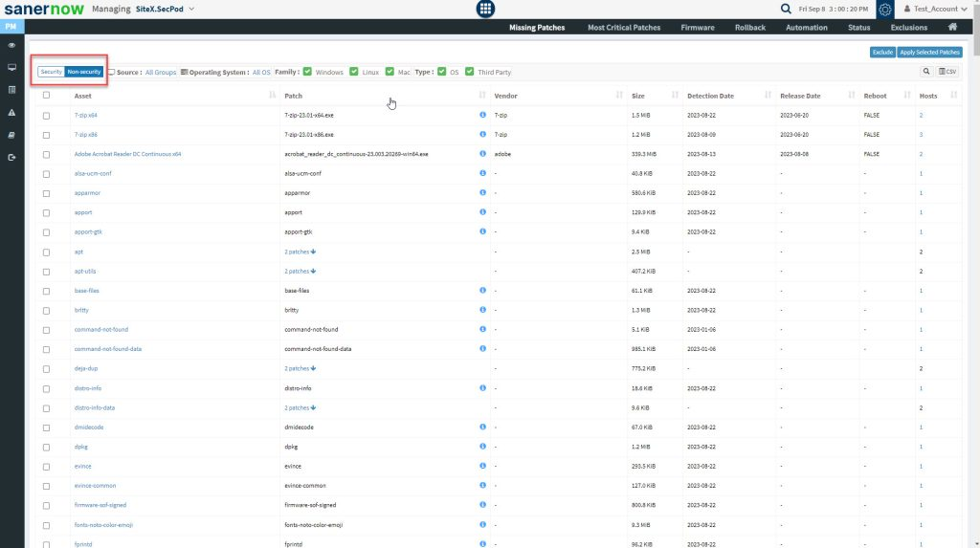Screen dimensions: 980x548
Task: Open the monitor icon in left sidebar
Action: pos(11,67)
